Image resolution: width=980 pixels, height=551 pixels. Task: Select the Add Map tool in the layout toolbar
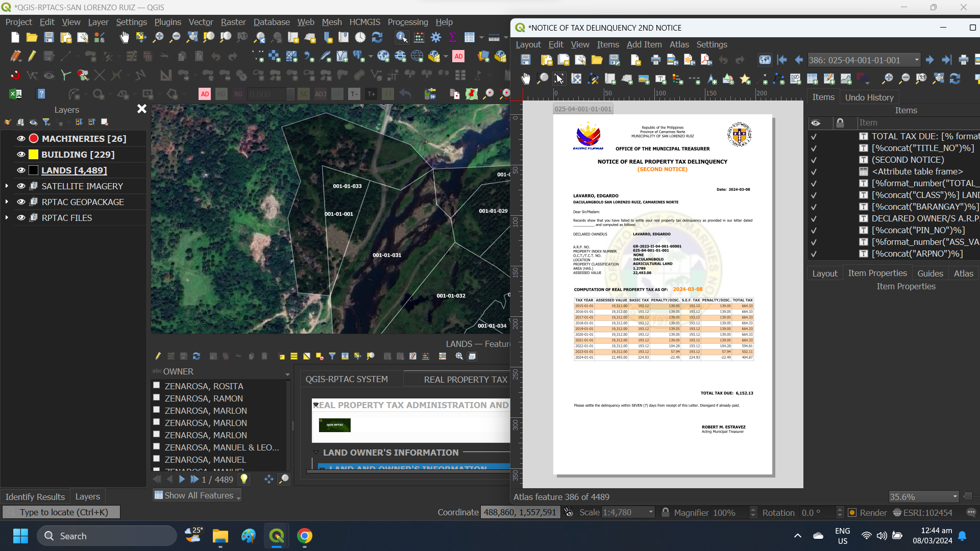(627, 78)
